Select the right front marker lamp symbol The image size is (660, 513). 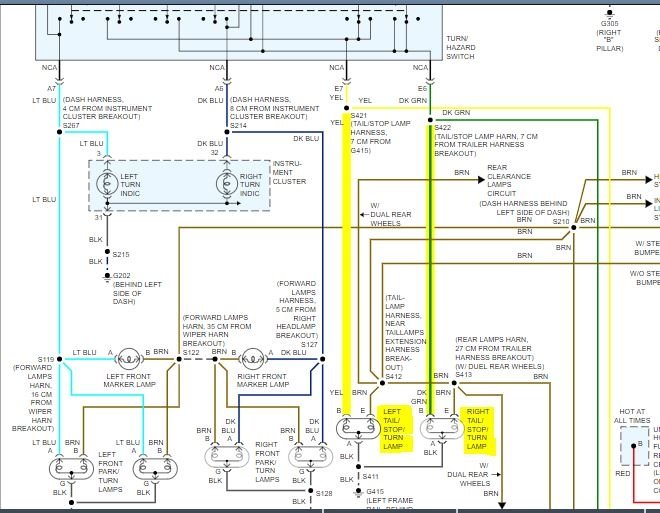(253, 359)
